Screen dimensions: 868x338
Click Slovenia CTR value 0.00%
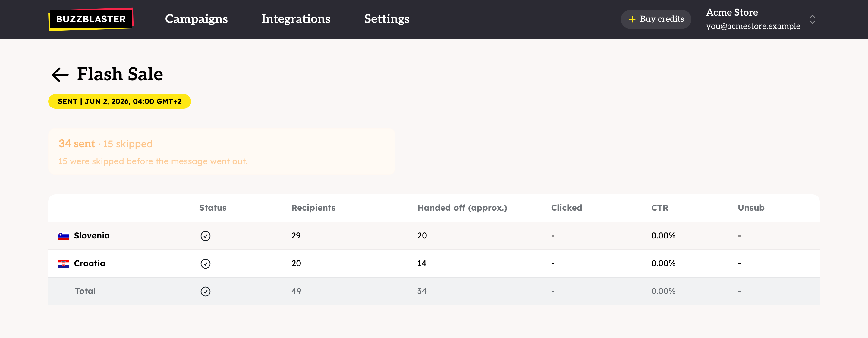[663, 235]
